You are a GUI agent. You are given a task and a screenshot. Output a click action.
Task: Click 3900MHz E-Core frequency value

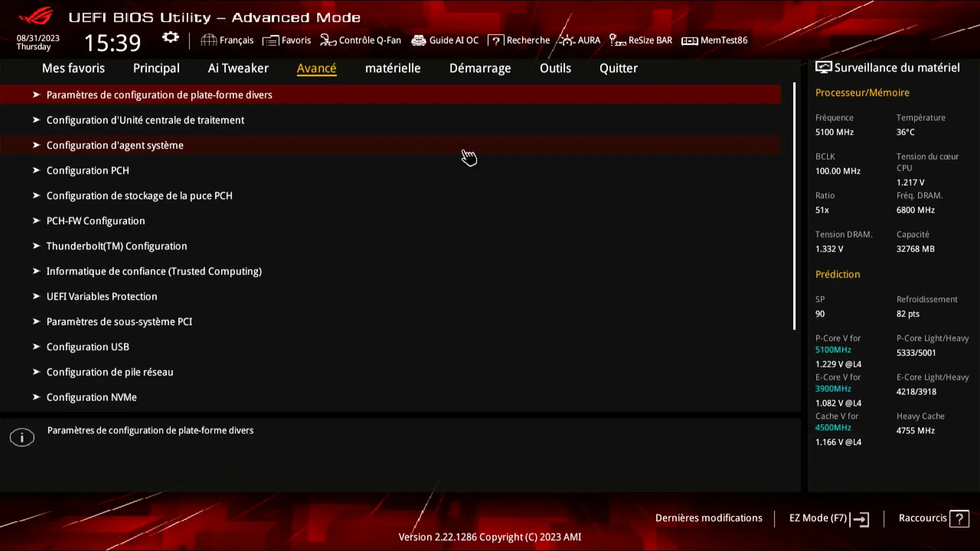(833, 389)
